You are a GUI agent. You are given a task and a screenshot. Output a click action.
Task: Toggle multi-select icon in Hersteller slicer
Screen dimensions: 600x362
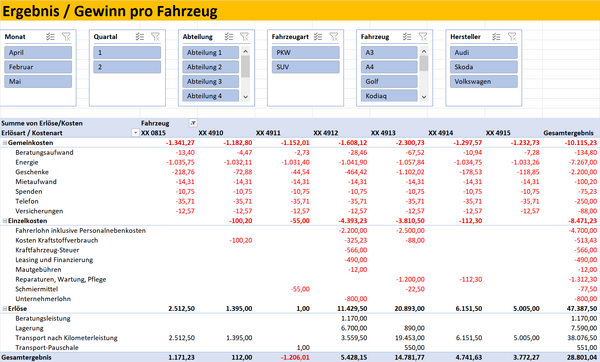[x=496, y=37]
